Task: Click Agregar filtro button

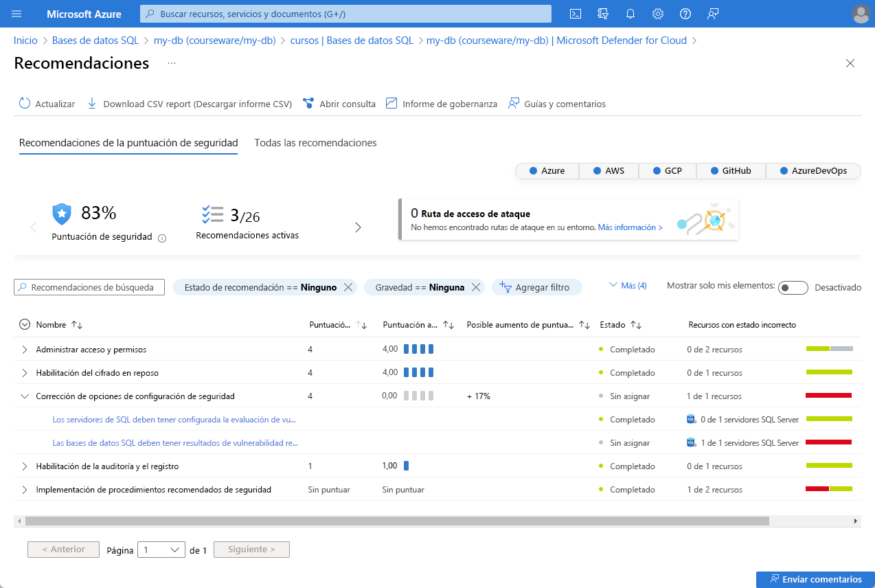Action: coord(536,287)
